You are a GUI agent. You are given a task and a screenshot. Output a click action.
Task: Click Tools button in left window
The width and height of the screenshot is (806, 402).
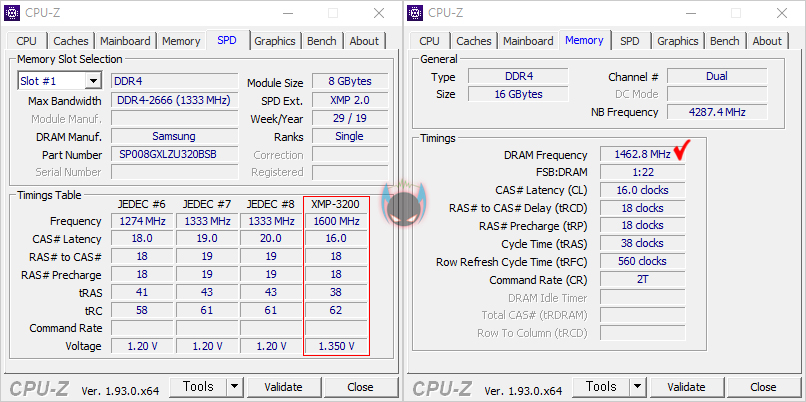tap(198, 387)
